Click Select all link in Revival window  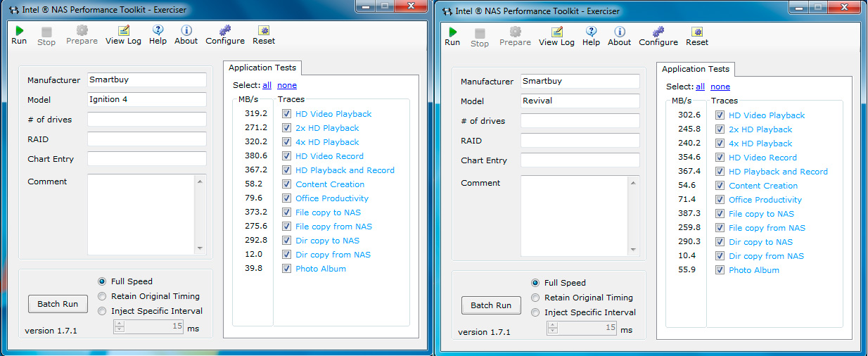[x=700, y=87]
